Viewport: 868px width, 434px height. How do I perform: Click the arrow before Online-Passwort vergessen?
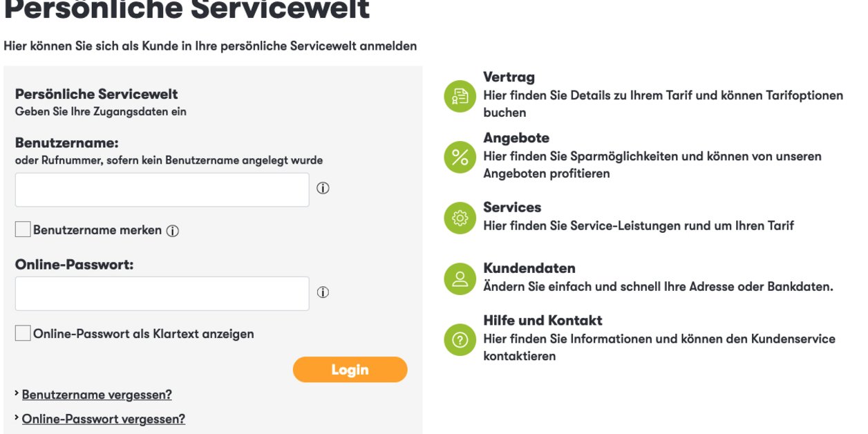pos(17,418)
